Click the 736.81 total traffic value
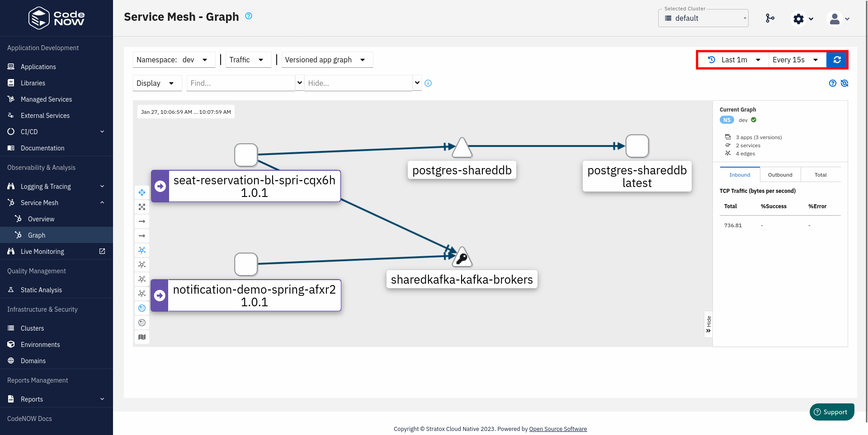 point(733,225)
